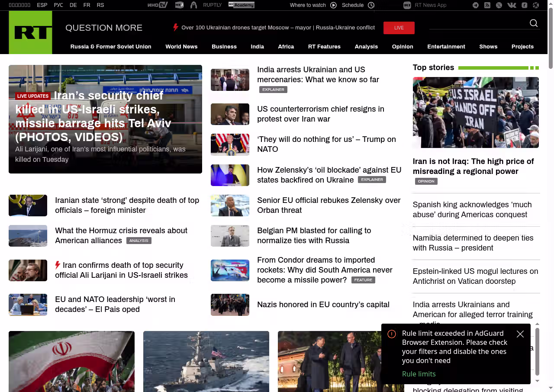Click the Iran flag story thumbnail
This screenshot has width=554, height=392.
tap(71, 361)
